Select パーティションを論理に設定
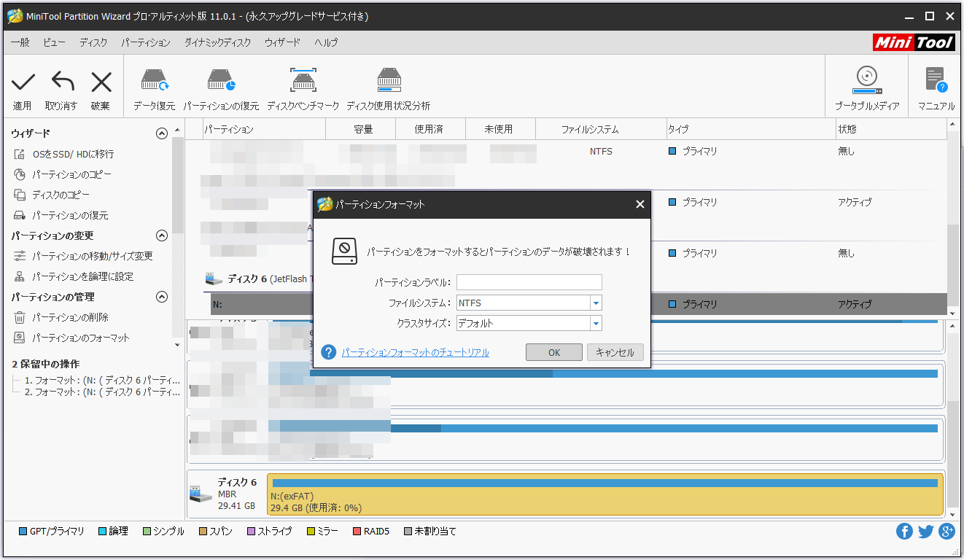 [83, 277]
